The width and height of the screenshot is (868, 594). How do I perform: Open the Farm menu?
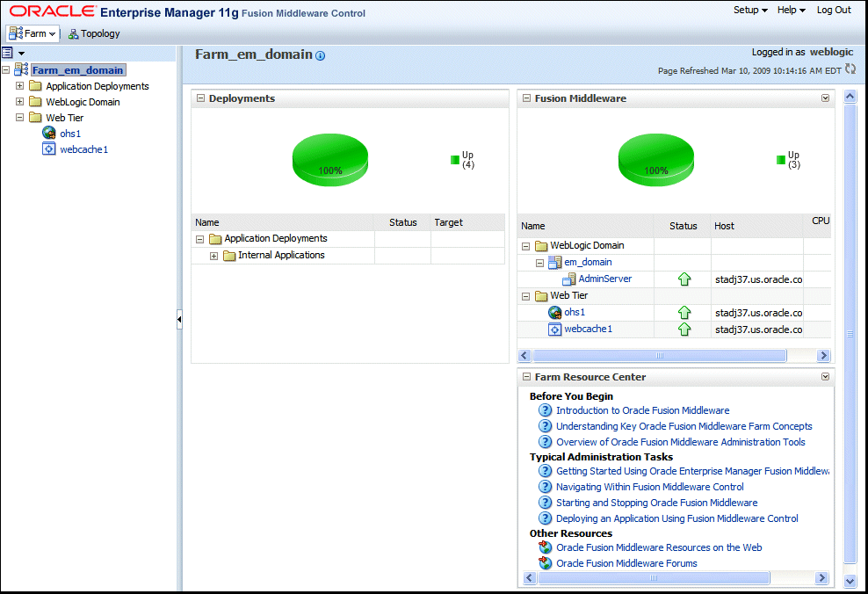point(33,33)
